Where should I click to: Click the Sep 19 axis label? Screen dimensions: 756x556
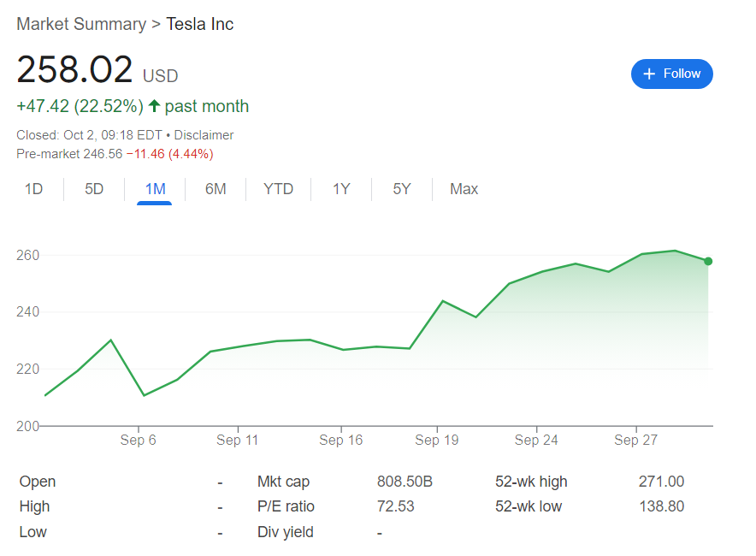click(437, 440)
